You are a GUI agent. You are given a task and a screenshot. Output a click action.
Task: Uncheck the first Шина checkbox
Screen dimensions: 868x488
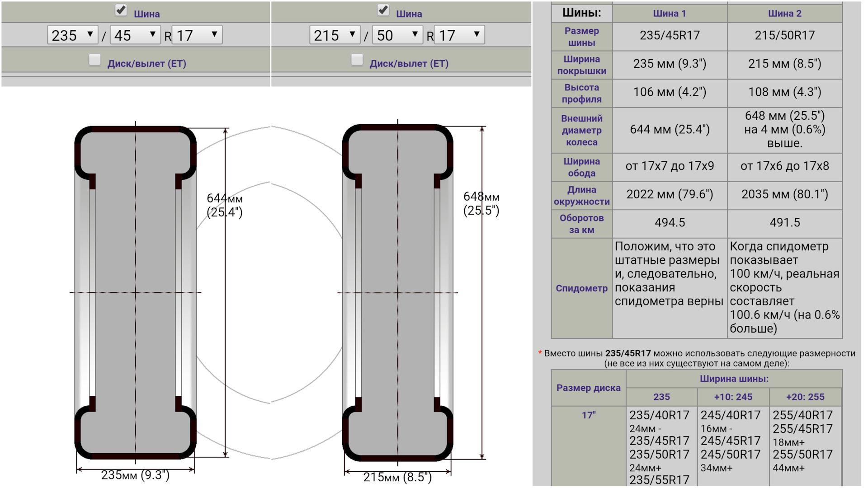[x=121, y=10]
